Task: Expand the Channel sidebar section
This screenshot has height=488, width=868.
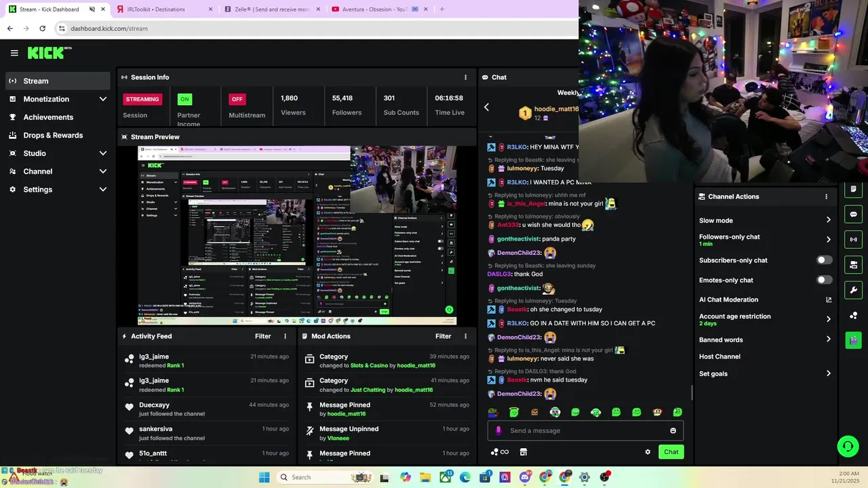Action: [x=58, y=171]
